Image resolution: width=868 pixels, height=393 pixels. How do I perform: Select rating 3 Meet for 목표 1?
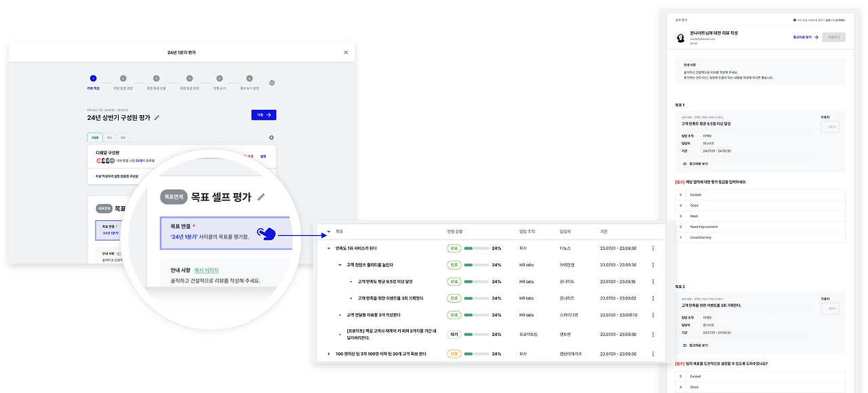click(761, 216)
